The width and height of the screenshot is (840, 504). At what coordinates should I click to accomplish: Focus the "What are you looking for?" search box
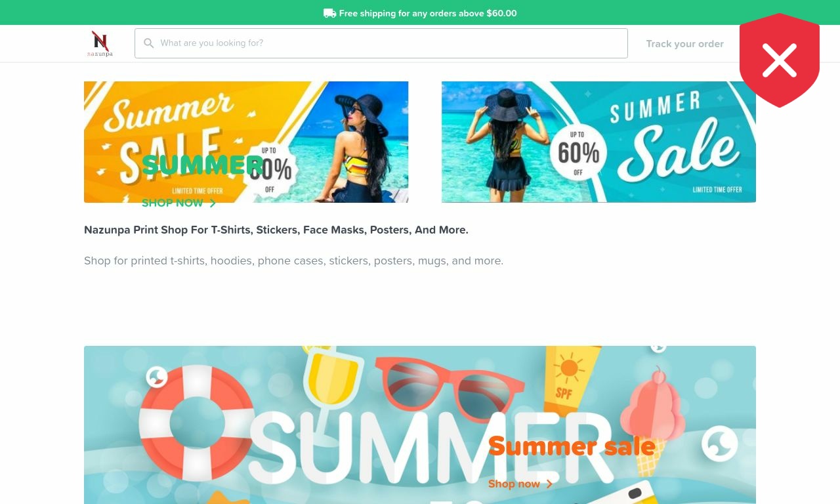pyautogui.click(x=381, y=43)
